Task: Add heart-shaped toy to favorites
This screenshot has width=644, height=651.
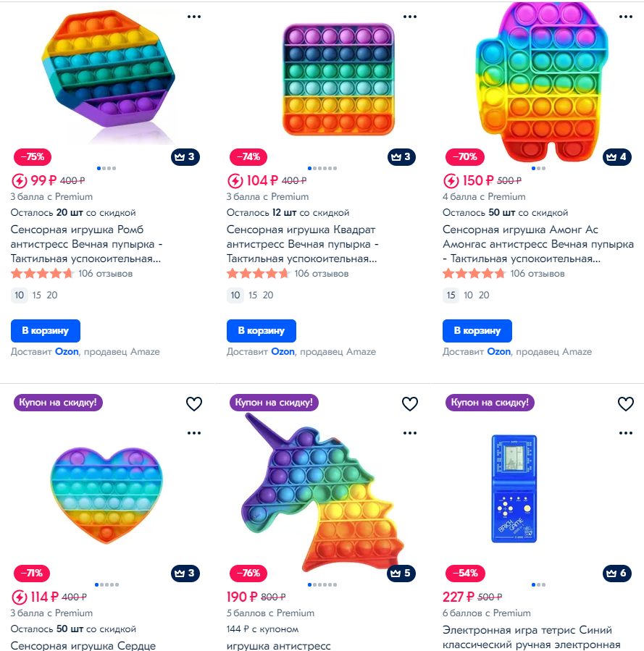Action: pyautogui.click(x=194, y=403)
